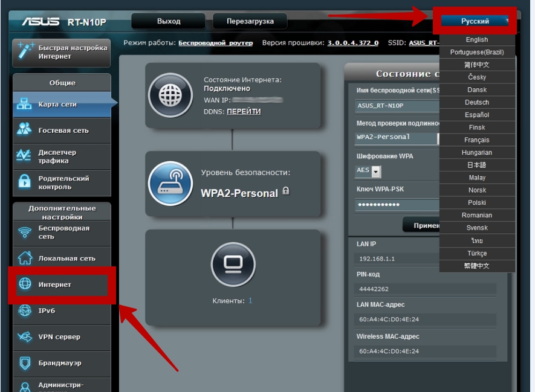Select Malay language option
The image size is (535, 392).
477,178
